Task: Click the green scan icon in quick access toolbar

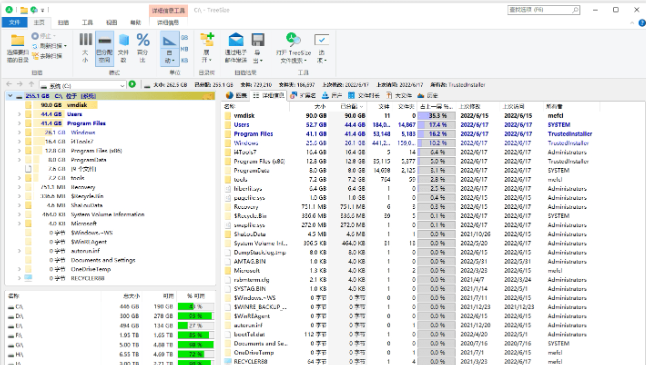Action: (x=34, y=10)
